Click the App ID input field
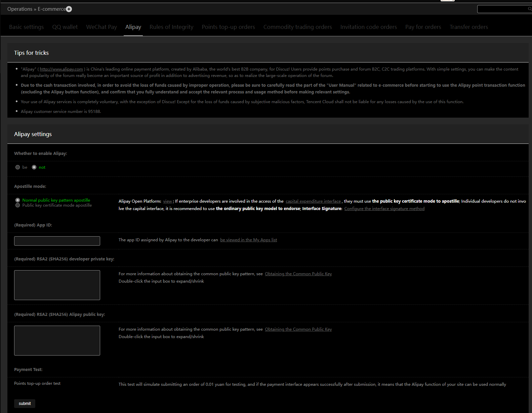Viewport: 532px width, 413px height. coord(57,241)
